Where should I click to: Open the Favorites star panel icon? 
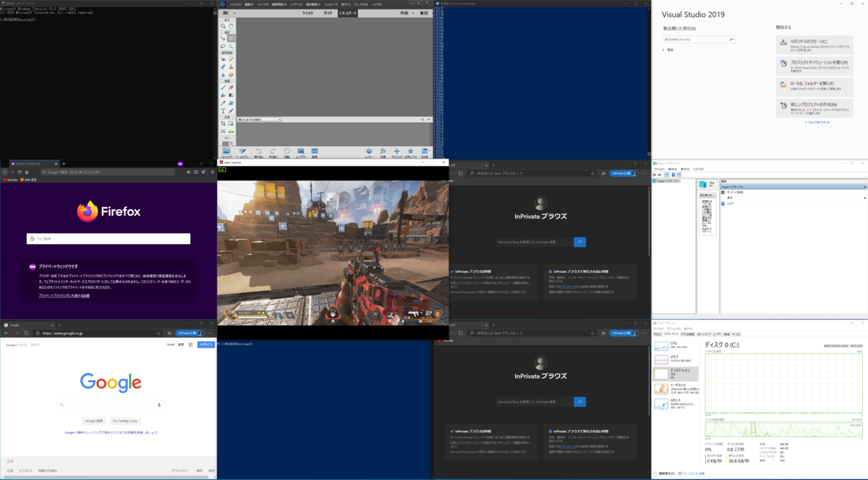[410, 151]
